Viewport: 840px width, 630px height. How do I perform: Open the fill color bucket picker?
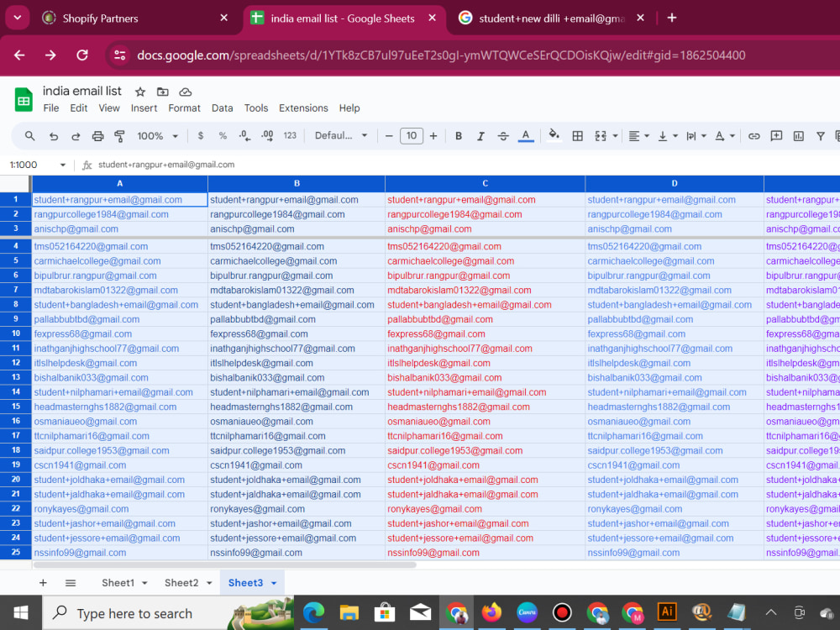click(x=554, y=135)
